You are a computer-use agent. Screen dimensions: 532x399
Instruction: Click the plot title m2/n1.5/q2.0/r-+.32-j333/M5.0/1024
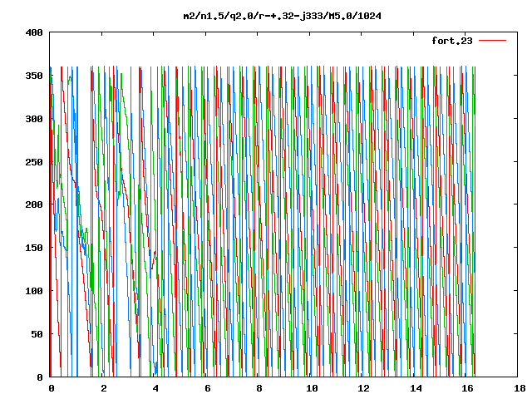[282, 16]
